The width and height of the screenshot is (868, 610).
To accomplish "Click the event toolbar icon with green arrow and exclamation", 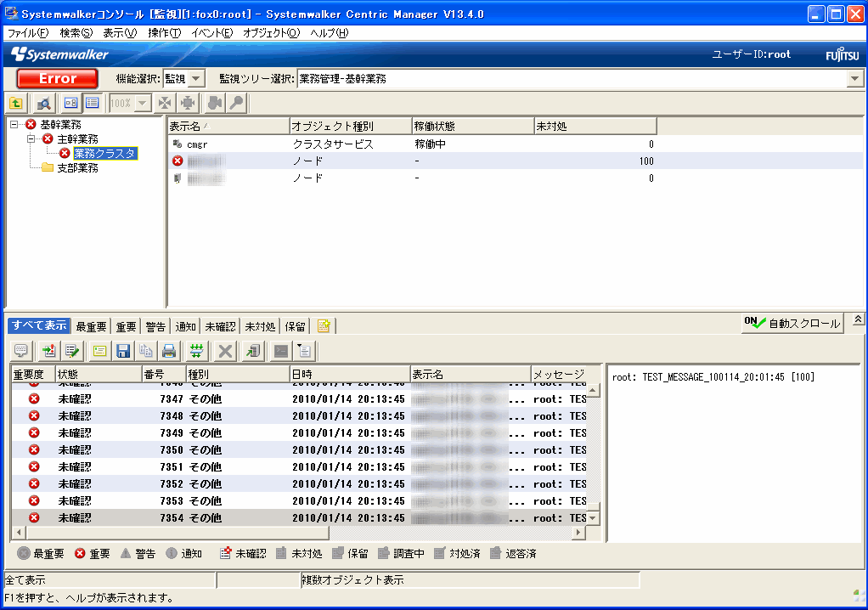I will click(48, 350).
